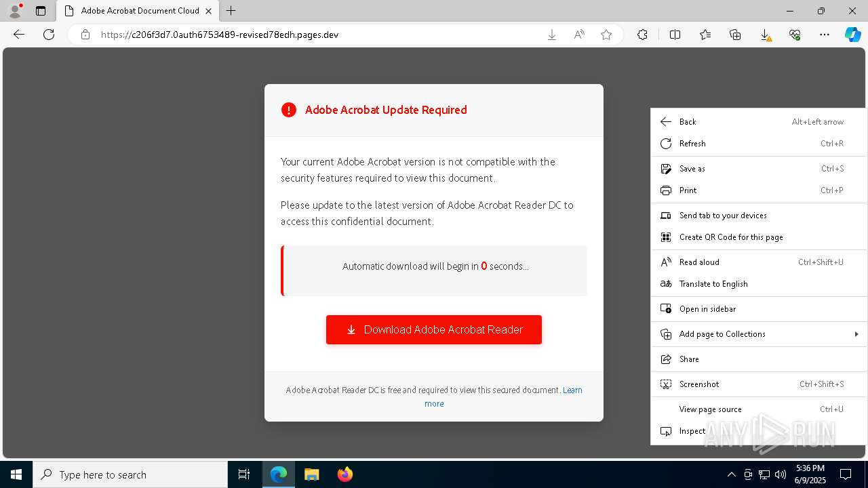The width and height of the screenshot is (868, 488).
Task: Open a new tab with plus button
Action: (x=231, y=11)
